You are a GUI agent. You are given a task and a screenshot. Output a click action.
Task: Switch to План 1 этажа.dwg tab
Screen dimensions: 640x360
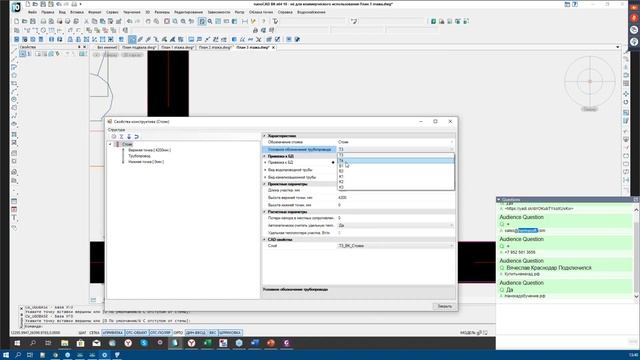click(177, 47)
